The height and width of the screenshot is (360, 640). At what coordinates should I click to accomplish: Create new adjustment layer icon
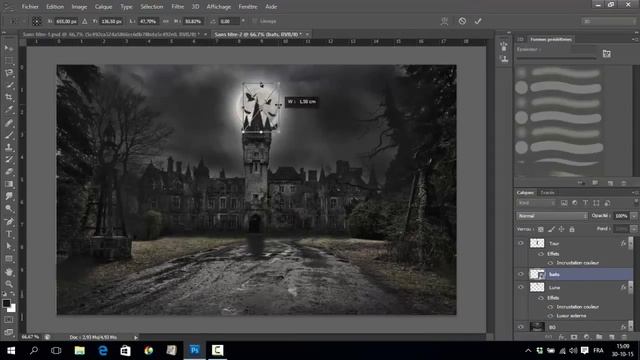[x=587, y=337]
